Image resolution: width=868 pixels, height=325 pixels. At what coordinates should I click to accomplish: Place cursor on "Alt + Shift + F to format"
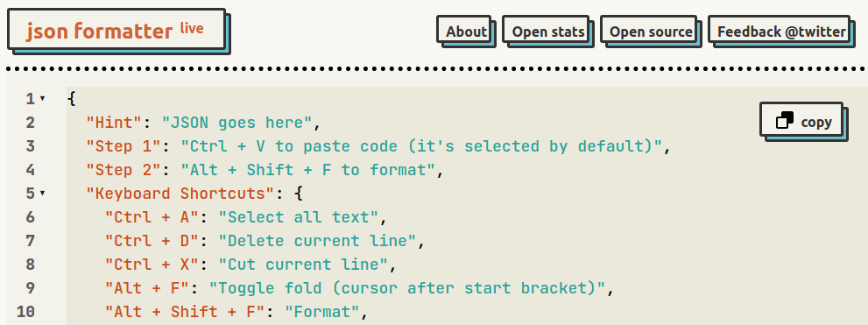pyautogui.click(x=308, y=170)
